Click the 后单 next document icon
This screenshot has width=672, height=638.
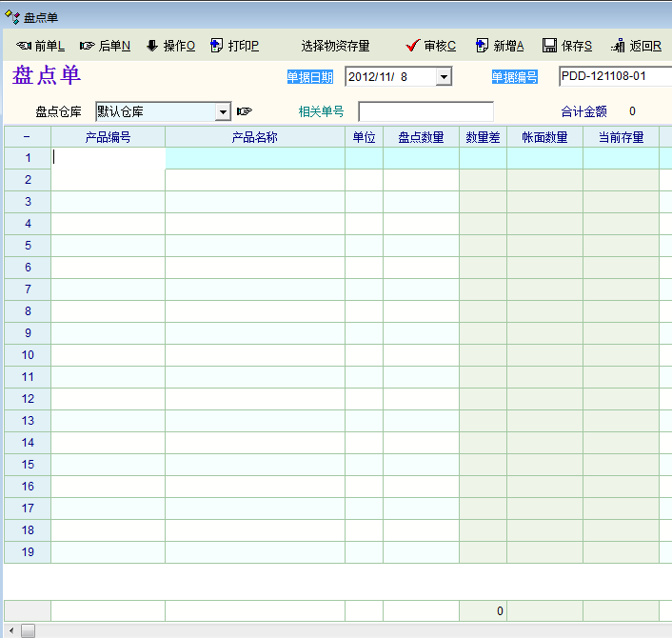coord(88,46)
